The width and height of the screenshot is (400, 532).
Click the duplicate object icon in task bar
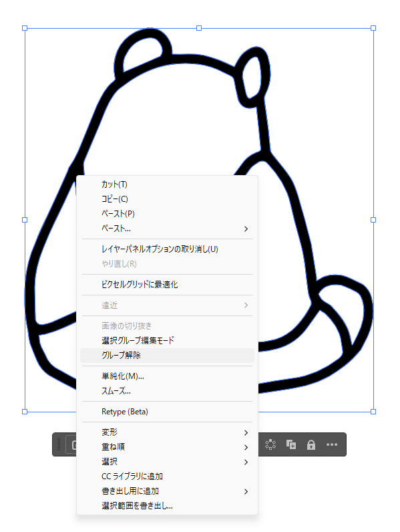coord(291,444)
